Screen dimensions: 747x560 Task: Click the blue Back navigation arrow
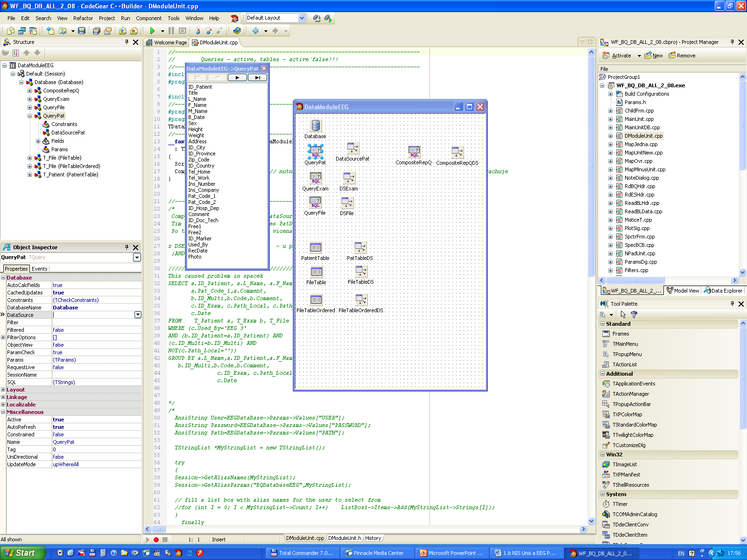255,31
